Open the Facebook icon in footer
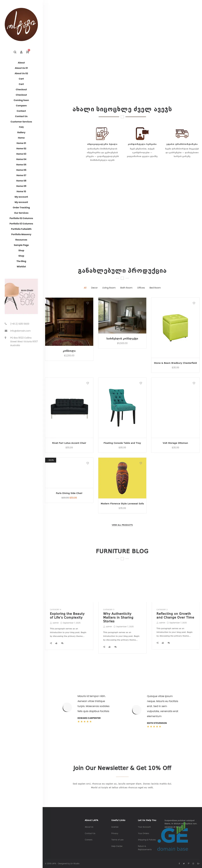 (179, 863)
